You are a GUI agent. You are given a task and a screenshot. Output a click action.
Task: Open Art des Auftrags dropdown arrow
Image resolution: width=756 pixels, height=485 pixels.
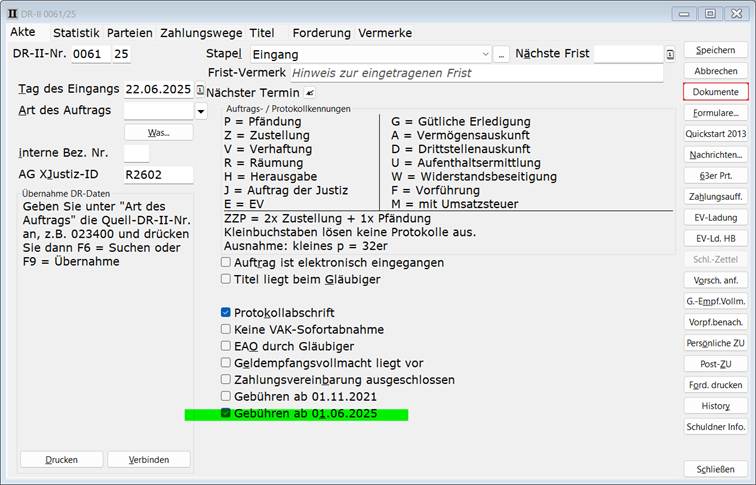point(201,111)
